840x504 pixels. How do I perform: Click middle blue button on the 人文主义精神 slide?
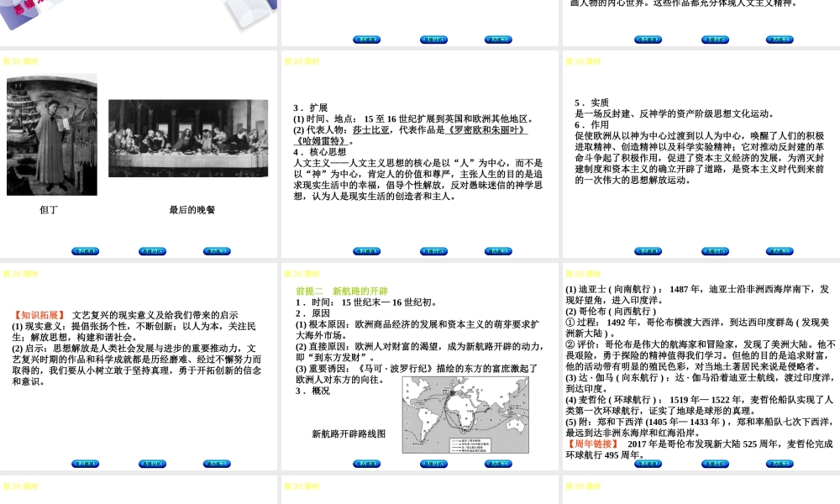tap(715, 39)
